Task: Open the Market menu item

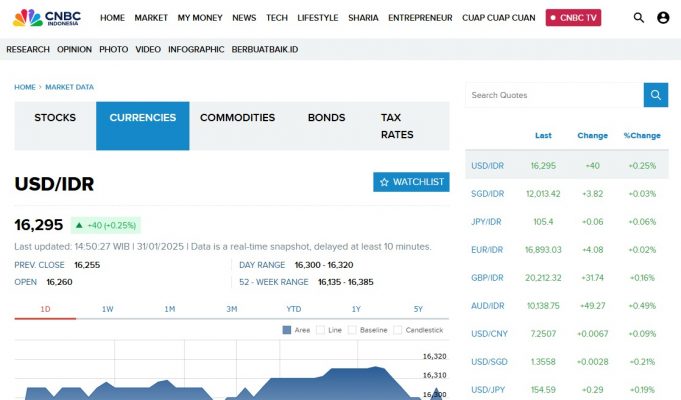Action: (151, 18)
